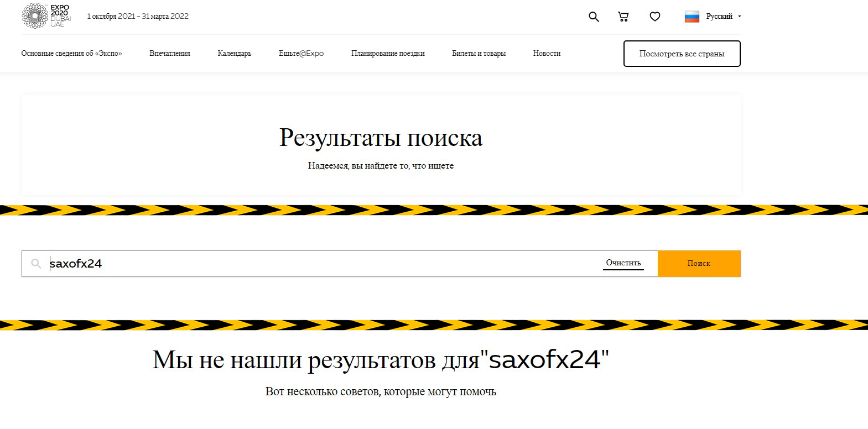The height and width of the screenshot is (429, 868).
Task: Click magnifier icon inside the search field
Action: coord(36,264)
